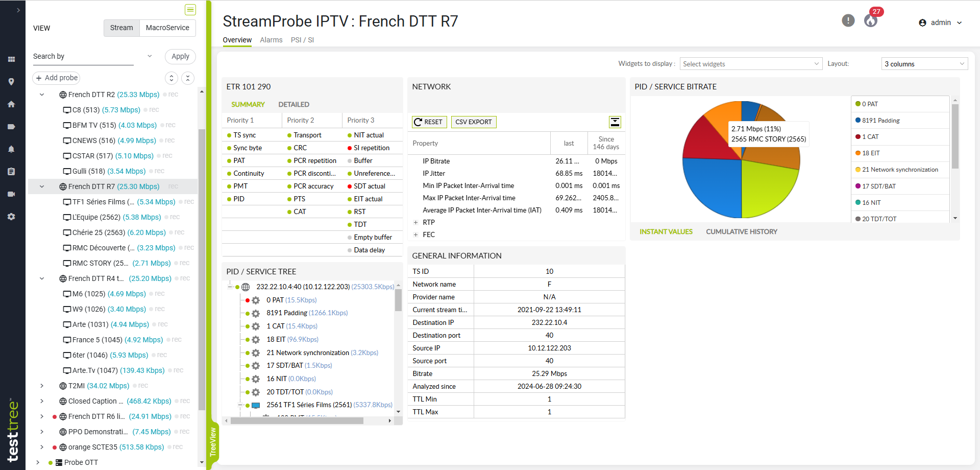Viewport: 980px width, 470px height.
Task: Expand the left navigation bar chevron
Action: (x=18, y=10)
